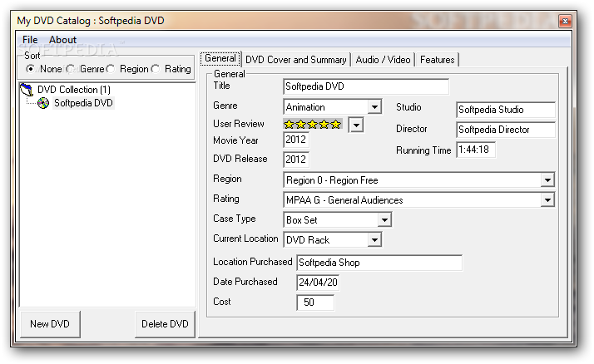Viewport: 594px width, 364px height.
Task: Open the Current Location dropdown
Action: click(x=374, y=240)
